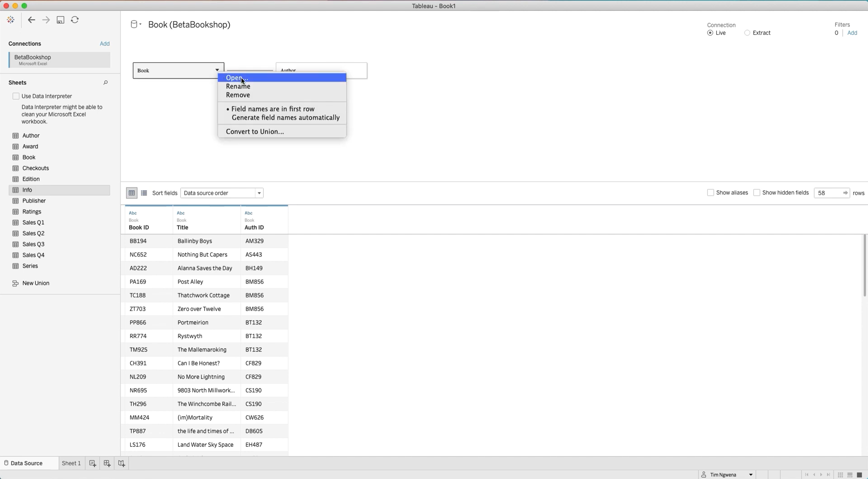Viewport: 868px width, 479px height.
Task: Click the Abc type icon for Auth ID
Action: 248,213
